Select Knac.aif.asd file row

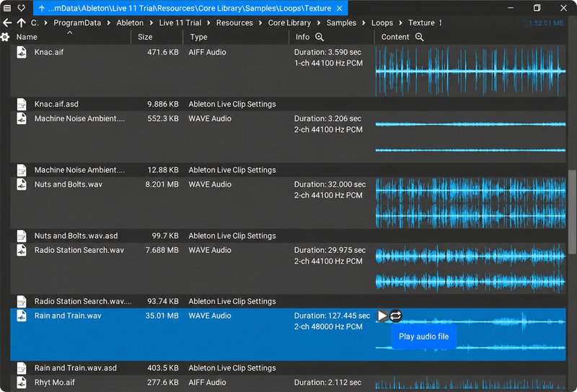(x=288, y=104)
